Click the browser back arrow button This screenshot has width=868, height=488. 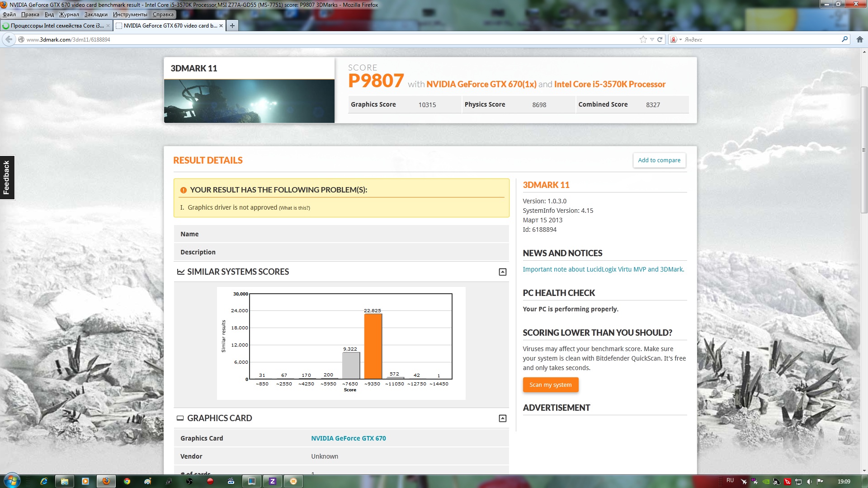[x=9, y=39]
